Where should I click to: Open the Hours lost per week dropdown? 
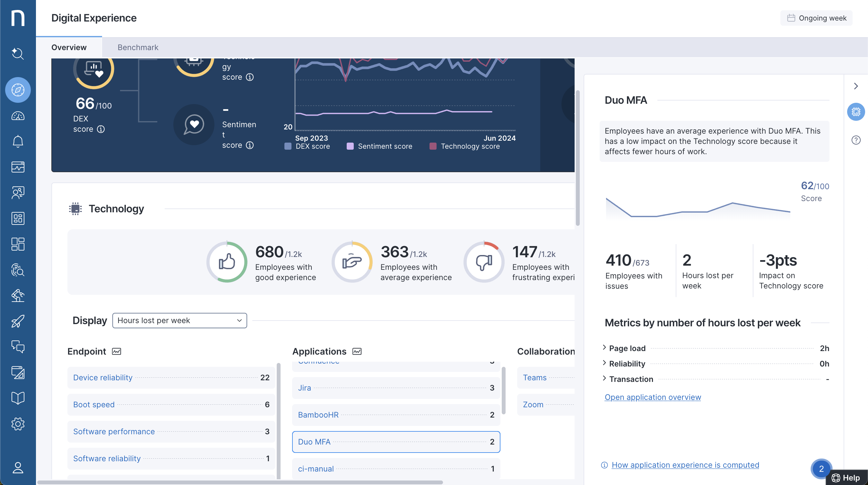179,321
